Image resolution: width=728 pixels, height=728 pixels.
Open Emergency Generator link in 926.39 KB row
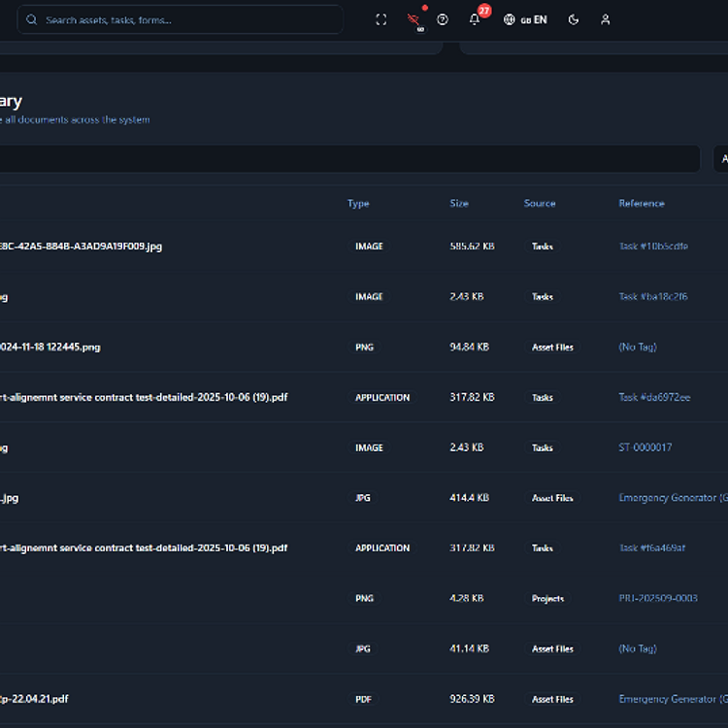673,699
